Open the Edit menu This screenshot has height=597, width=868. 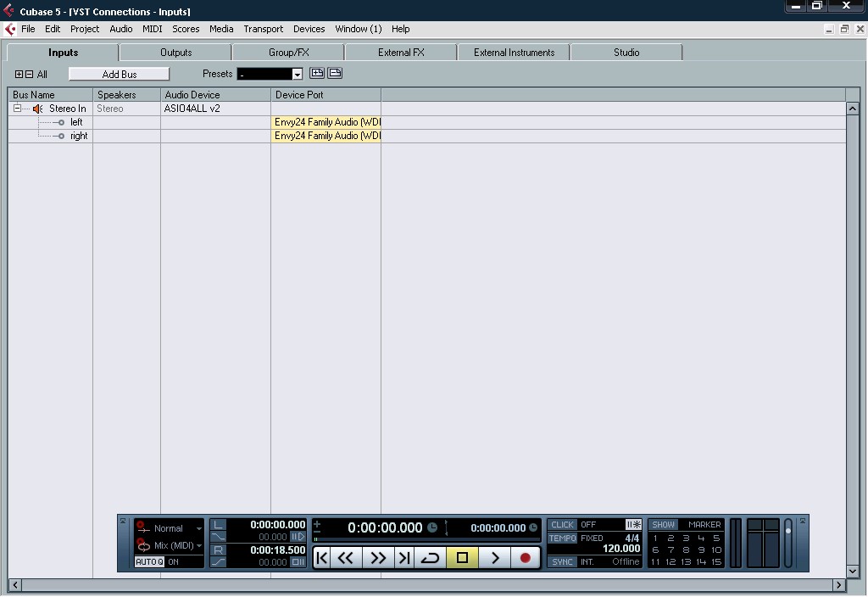point(53,29)
